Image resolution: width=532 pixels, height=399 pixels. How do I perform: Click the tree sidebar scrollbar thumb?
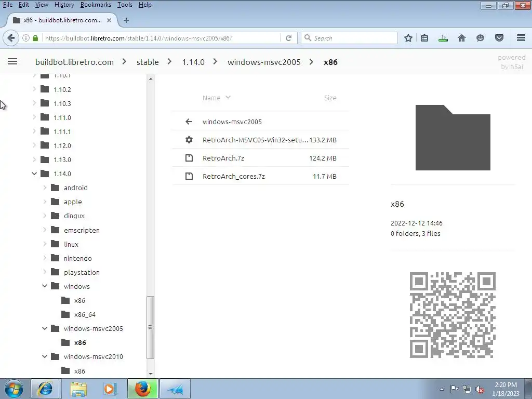point(150,327)
